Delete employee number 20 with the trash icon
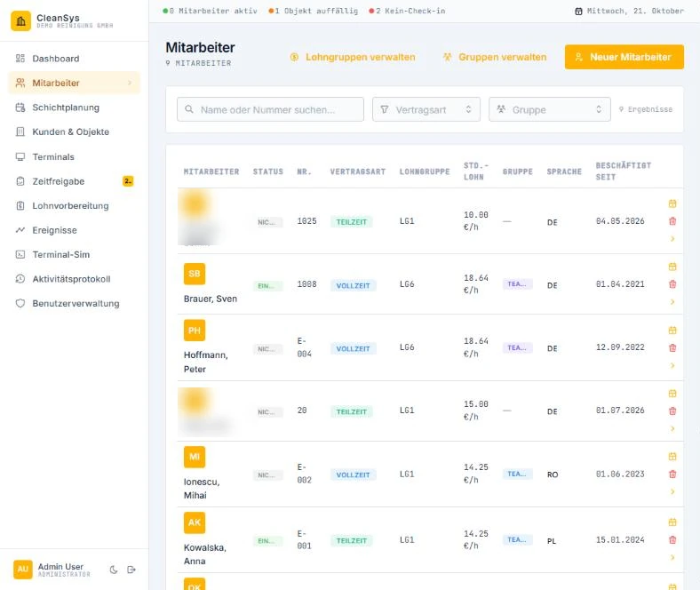 click(672, 411)
